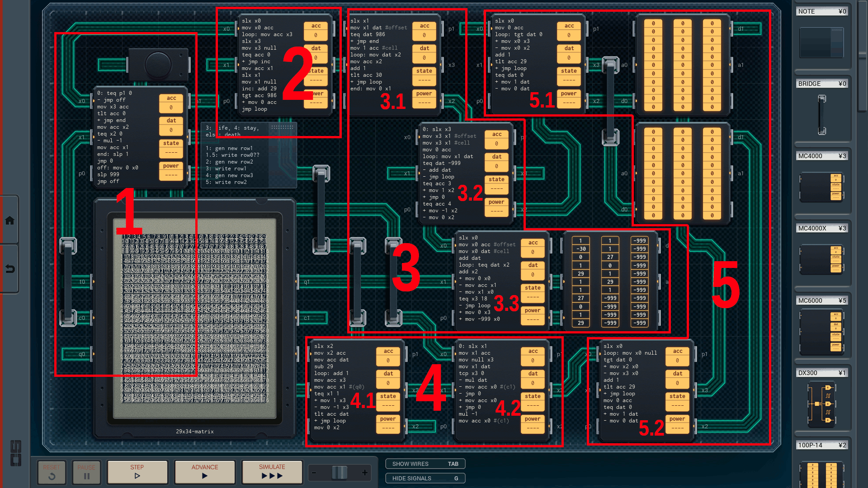Click the simulation speed slider handle
This screenshot has width=868, height=488.
click(x=340, y=473)
